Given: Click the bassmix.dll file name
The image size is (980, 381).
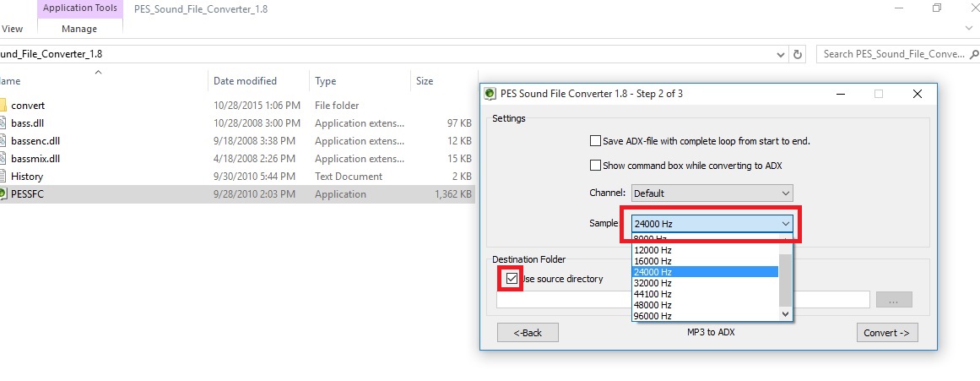Looking at the screenshot, I should point(35,158).
